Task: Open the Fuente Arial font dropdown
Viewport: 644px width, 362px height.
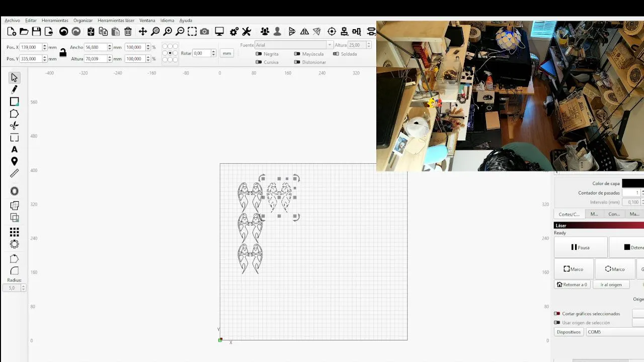Action: 293,45
